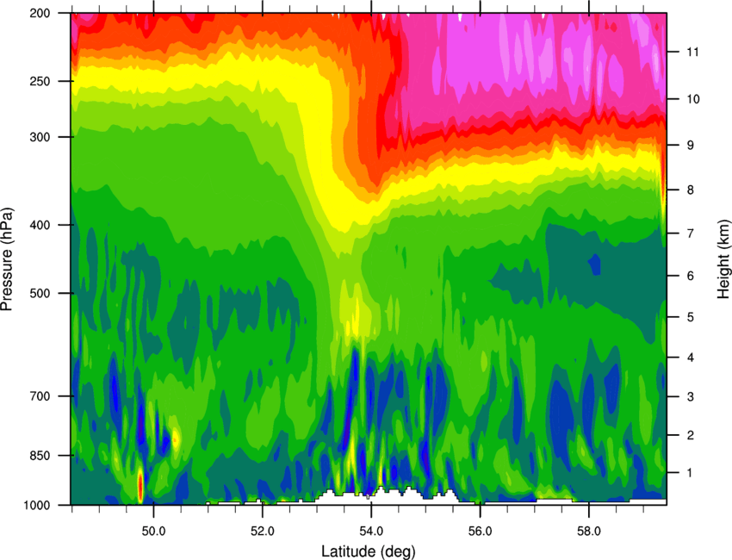Click the 1 km height label
732x560 pixels.
tap(691, 473)
